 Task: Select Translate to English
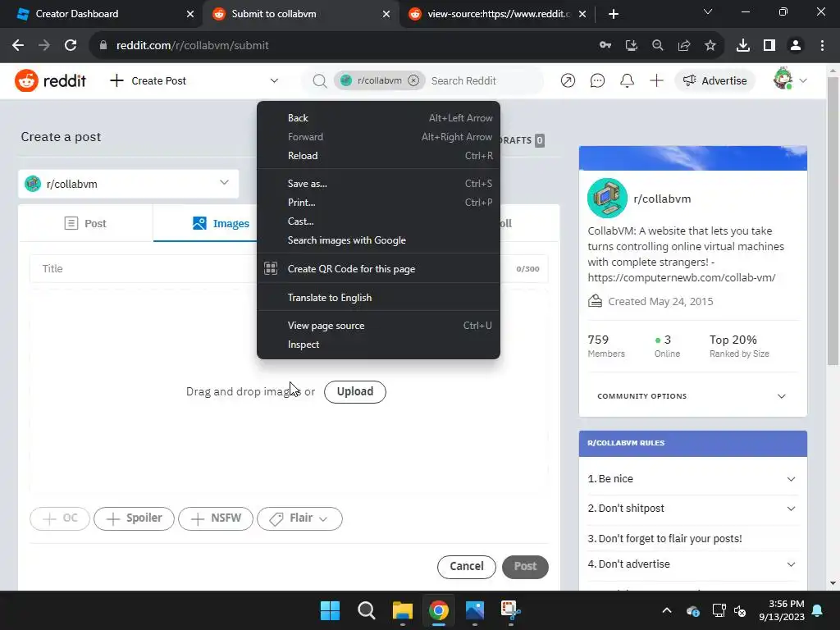pyautogui.click(x=378, y=297)
